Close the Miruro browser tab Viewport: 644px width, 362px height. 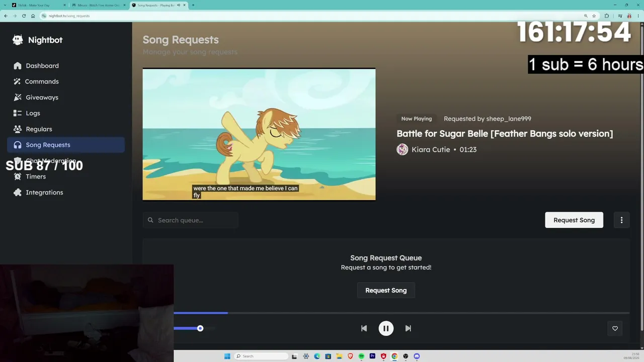coord(124,5)
